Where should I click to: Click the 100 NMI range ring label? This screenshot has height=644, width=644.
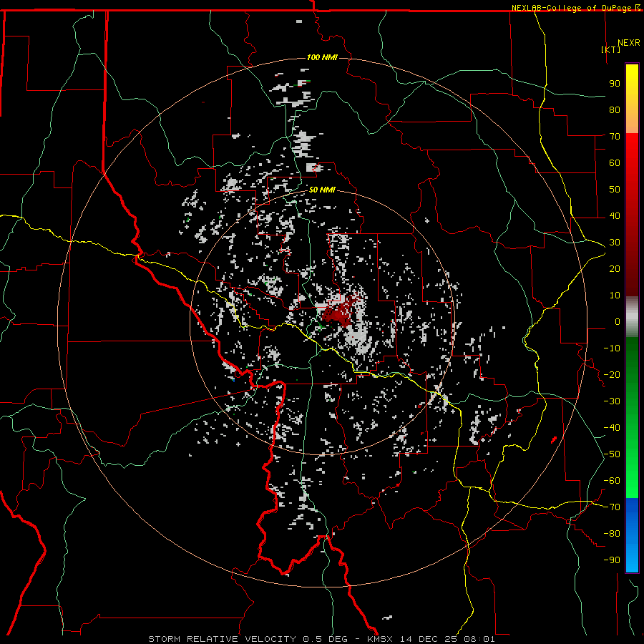pos(322,57)
